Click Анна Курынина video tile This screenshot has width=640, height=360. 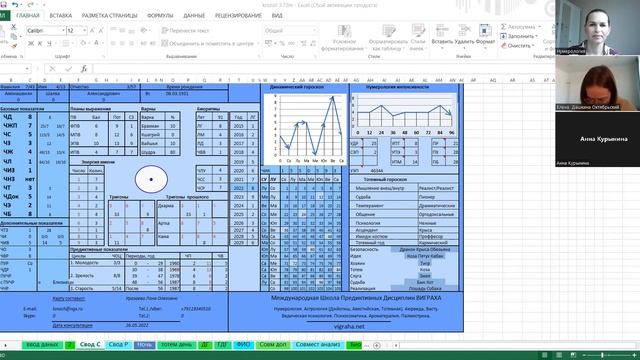[598, 139]
